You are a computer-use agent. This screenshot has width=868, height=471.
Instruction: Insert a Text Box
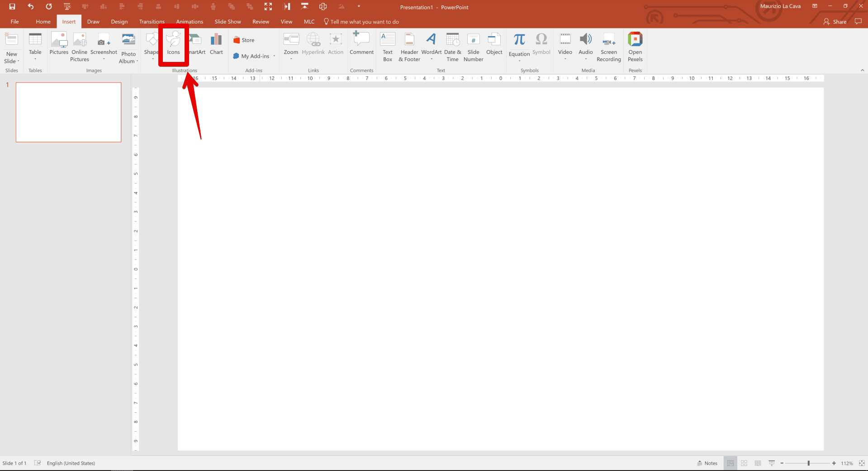click(x=387, y=47)
